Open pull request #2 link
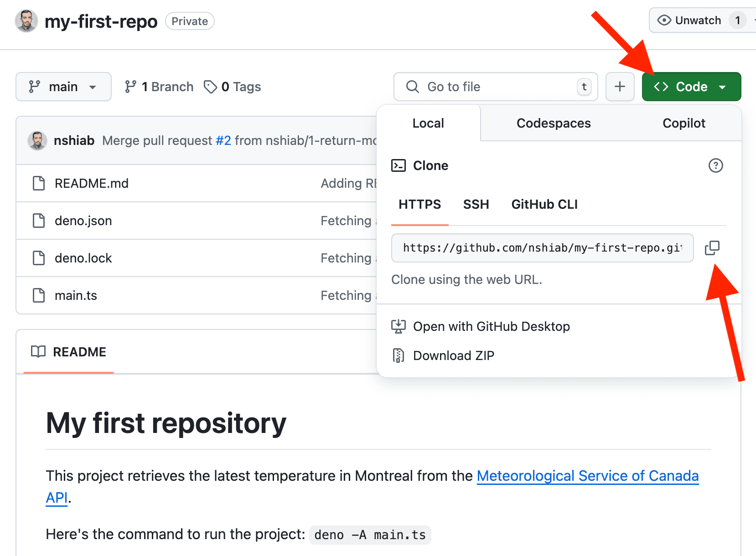Viewport: 756px width, 556px height. (x=224, y=140)
